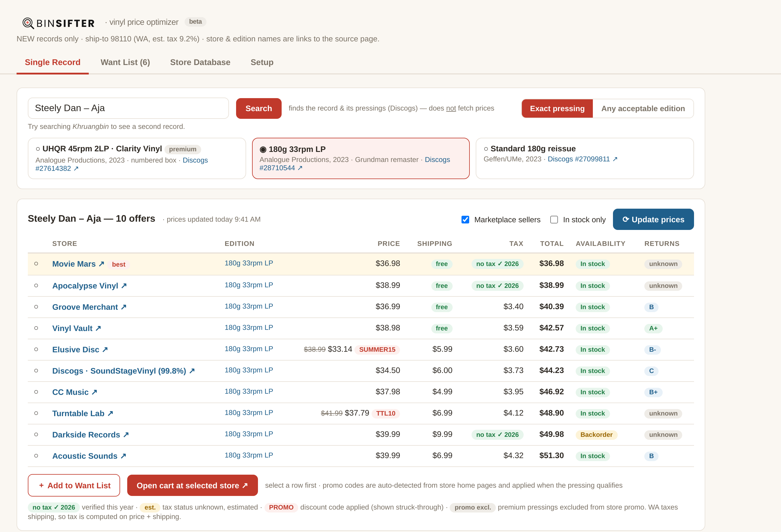Click the PRICE column header
781x532 pixels.
pyautogui.click(x=388, y=244)
